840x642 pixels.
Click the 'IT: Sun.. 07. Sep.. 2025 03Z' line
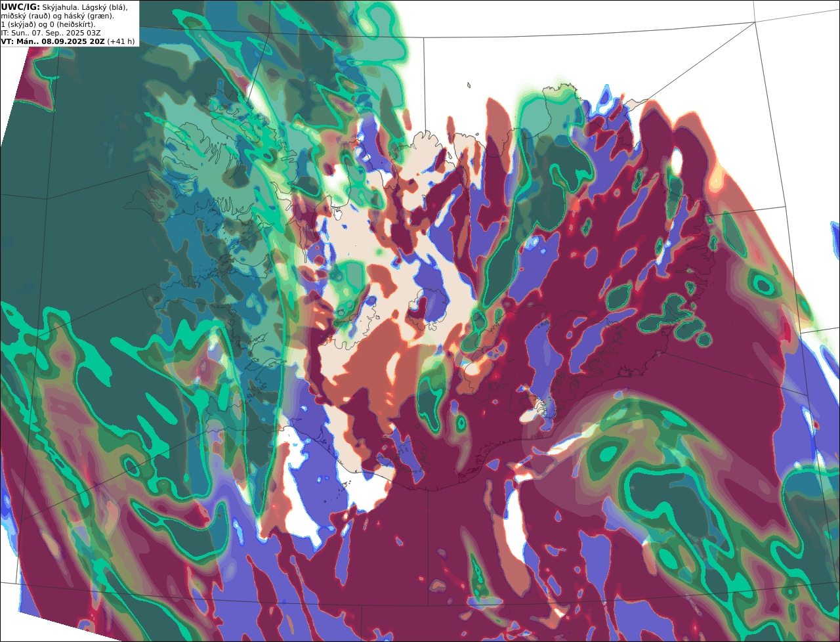(51, 33)
